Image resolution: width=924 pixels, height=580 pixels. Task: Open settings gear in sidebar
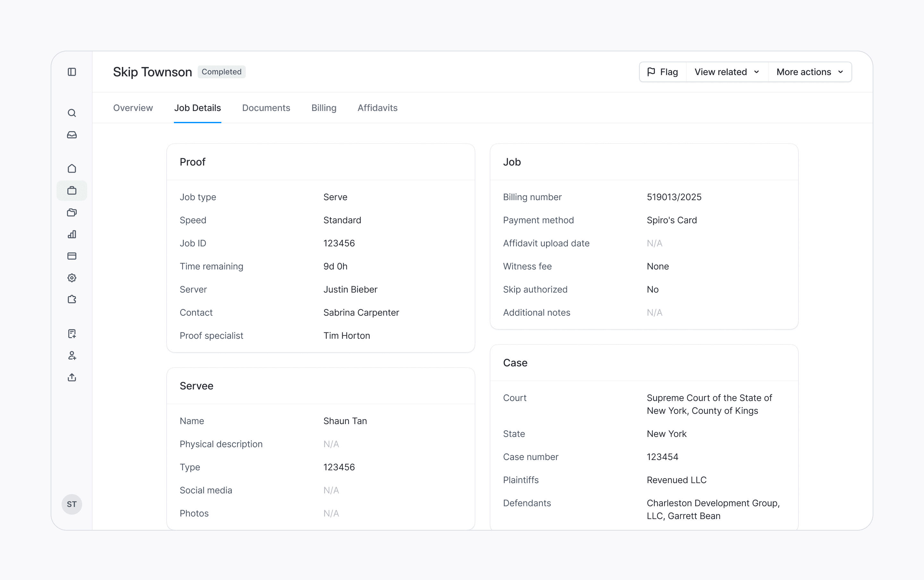coord(72,278)
